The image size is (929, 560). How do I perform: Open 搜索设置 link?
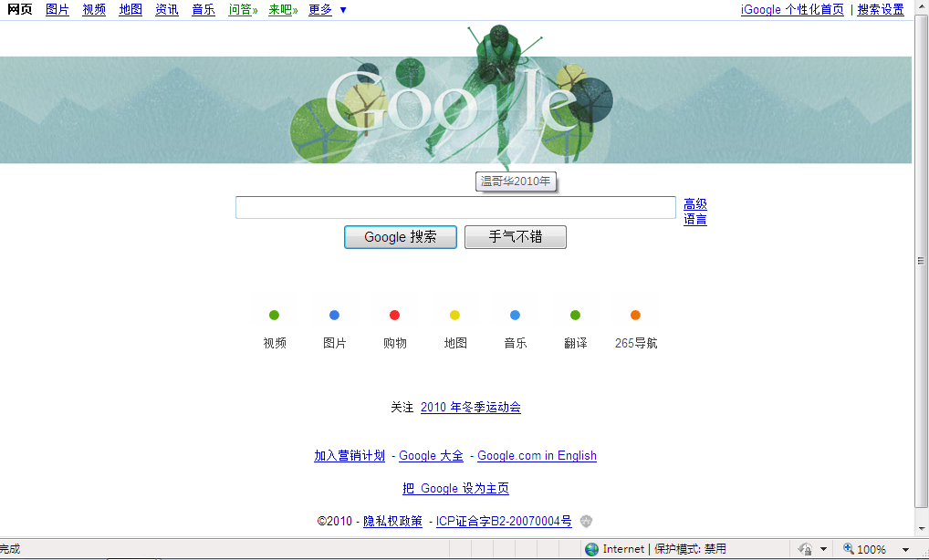point(881,9)
